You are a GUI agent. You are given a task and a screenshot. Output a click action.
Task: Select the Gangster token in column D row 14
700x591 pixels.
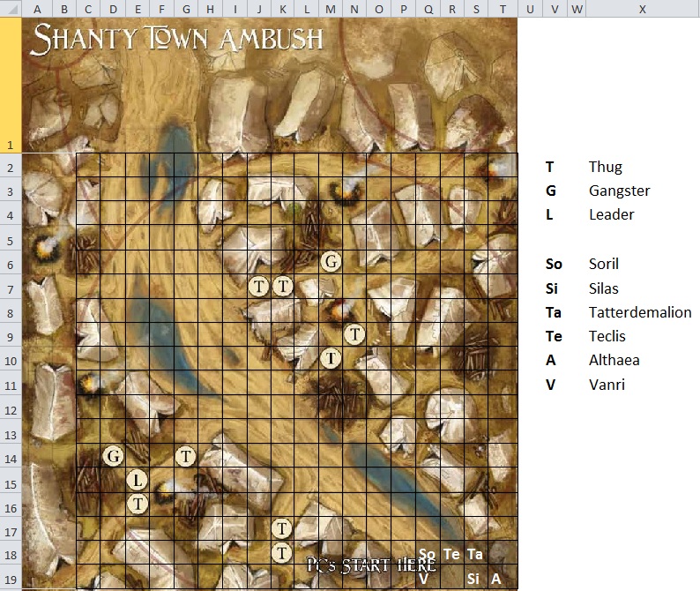pos(114,457)
